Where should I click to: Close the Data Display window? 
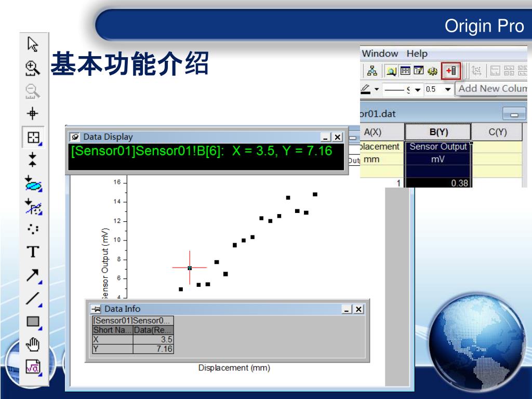pos(338,137)
